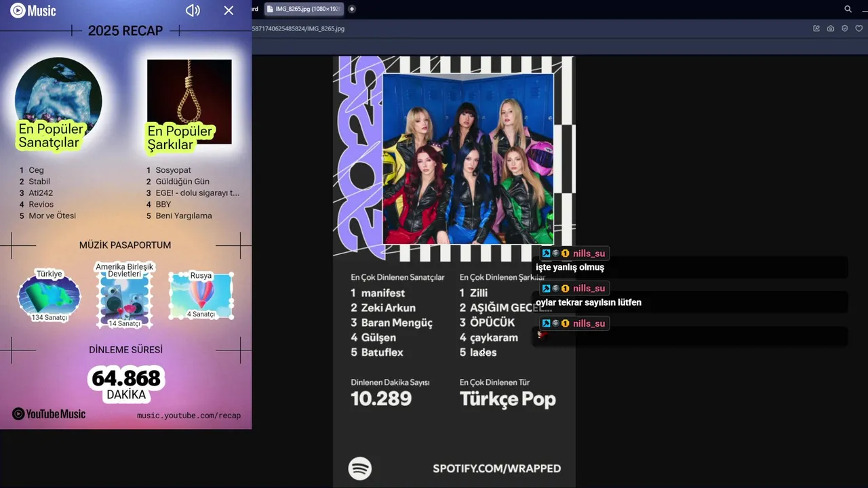868x488 pixels.
Task: Click 'Zeki Arkun' in Spotify list
Action: click(389, 308)
